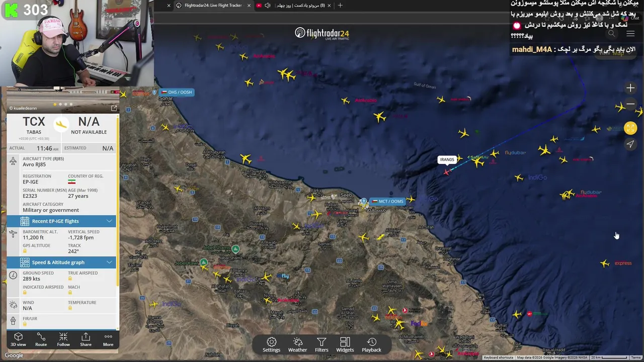Click the 11,200 ft barometric altitude value
This screenshot has width=644, height=362.
(x=33, y=237)
